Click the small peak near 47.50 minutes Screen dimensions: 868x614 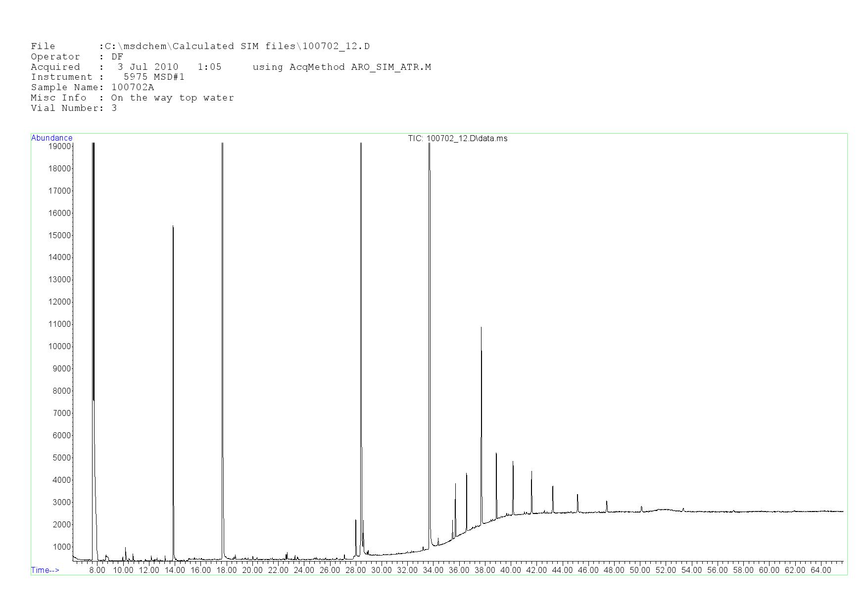coord(607,502)
